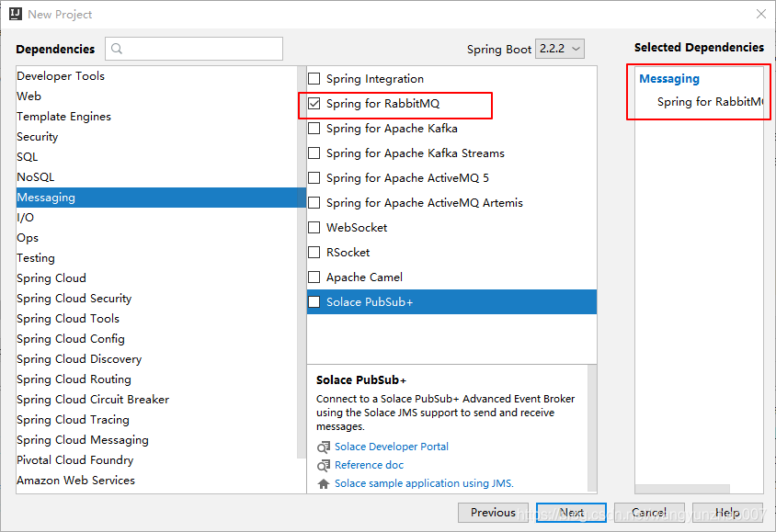Click Messaging group in Selected Dependencies
Image resolution: width=776 pixels, height=532 pixels.
(669, 79)
